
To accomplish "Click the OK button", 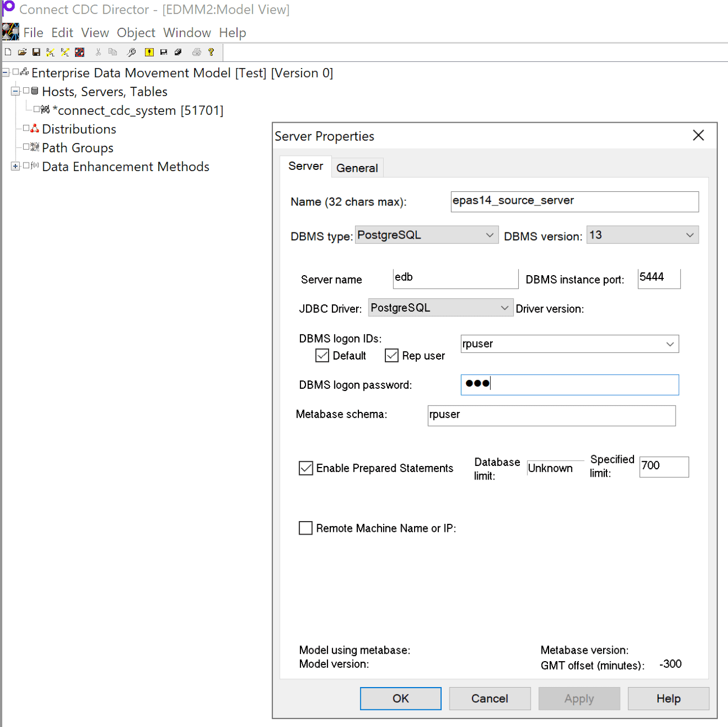I will point(400,698).
